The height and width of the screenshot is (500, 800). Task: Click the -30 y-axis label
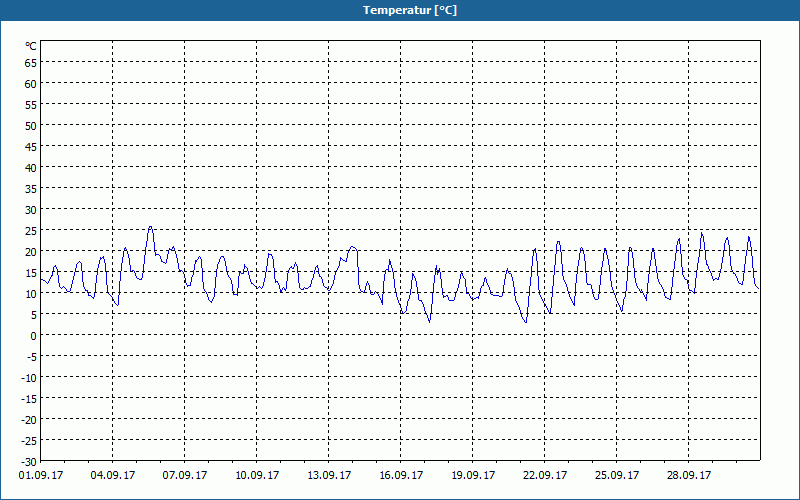pyautogui.click(x=29, y=462)
